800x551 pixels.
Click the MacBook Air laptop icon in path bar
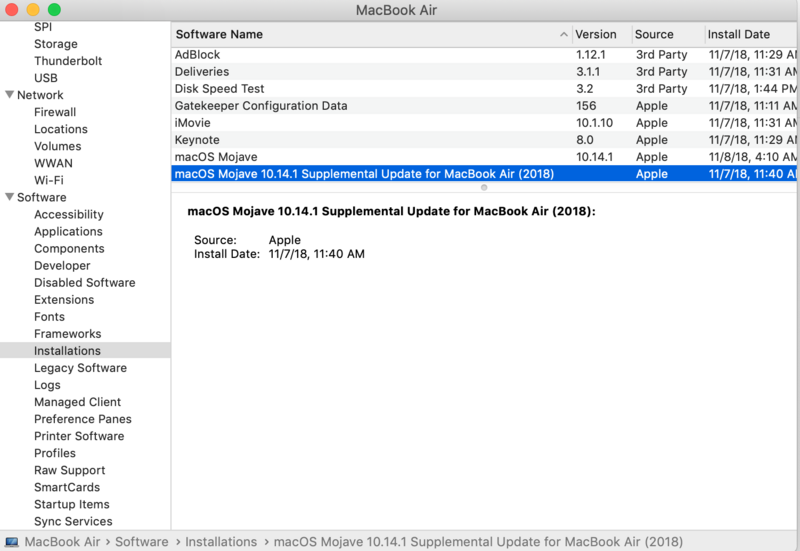[x=12, y=542]
